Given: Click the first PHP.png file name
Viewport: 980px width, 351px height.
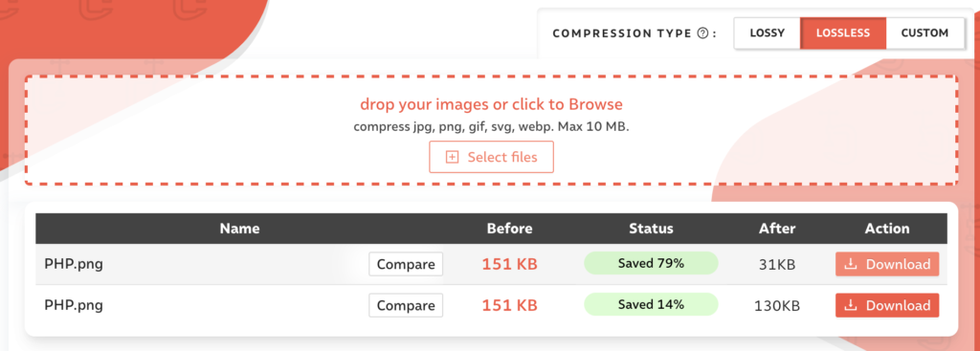Looking at the screenshot, I should tap(74, 264).
